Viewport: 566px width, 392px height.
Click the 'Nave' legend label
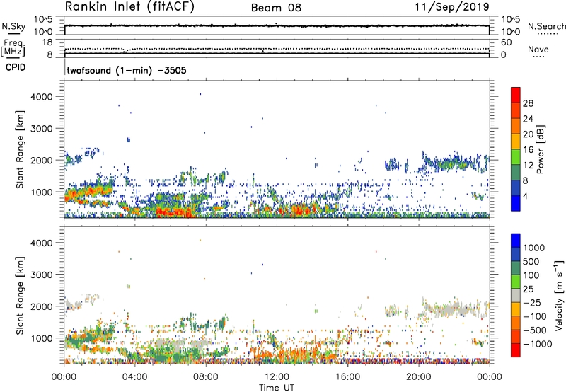538,49
